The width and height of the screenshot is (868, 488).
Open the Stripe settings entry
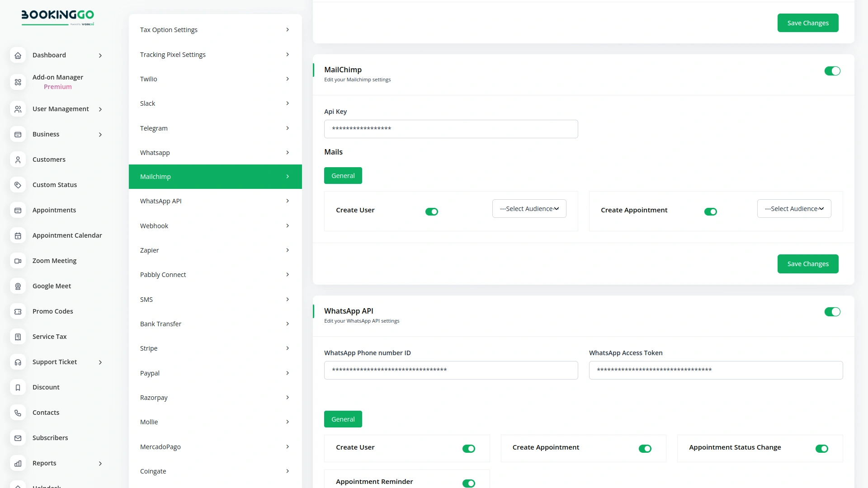(215, 348)
